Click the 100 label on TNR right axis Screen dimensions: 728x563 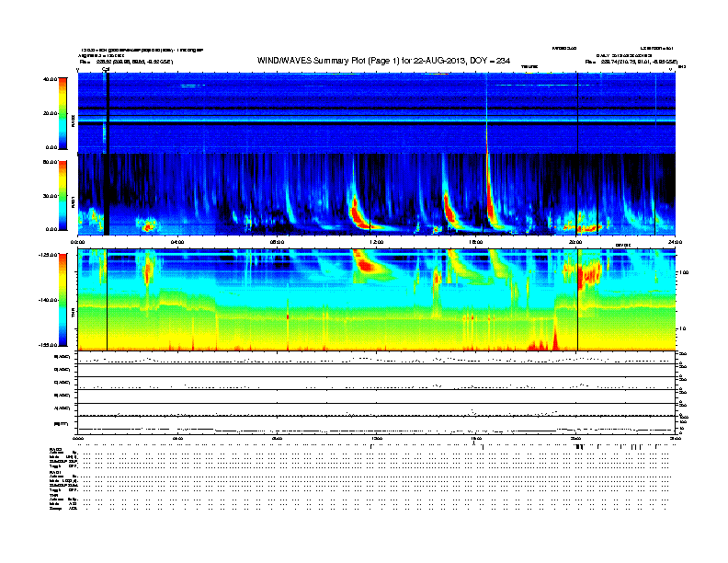[684, 272]
